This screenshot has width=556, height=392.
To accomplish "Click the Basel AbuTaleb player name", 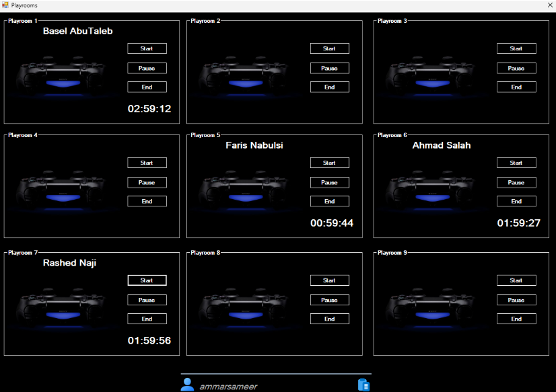I will 77,31.
